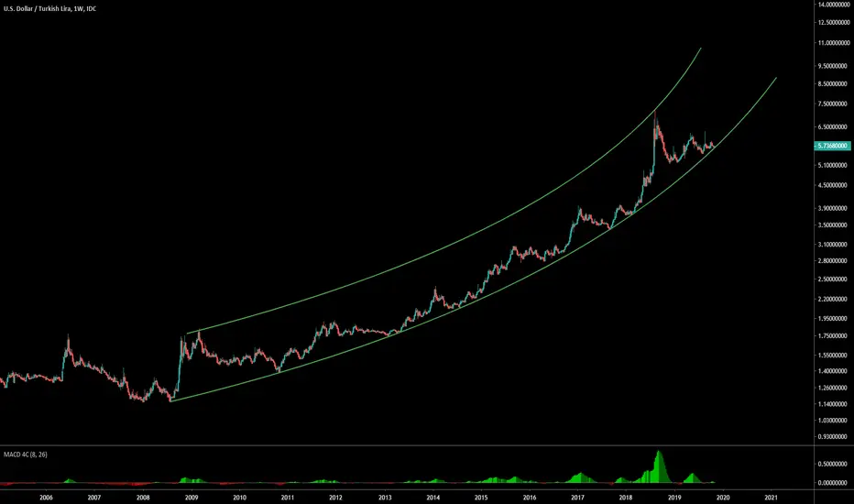
Task: Click the MACD scale value 0.50000000
Action: [833, 465]
